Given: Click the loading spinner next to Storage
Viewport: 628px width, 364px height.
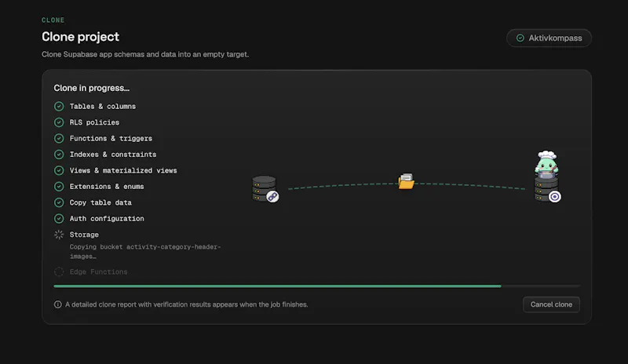Looking at the screenshot, I should click(x=59, y=235).
